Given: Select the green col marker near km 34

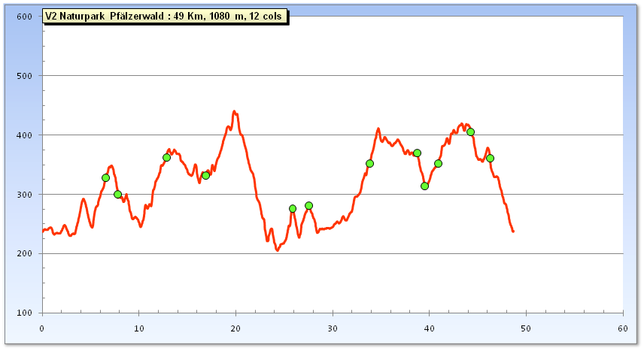Looking at the screenshot, I should coord(369,163).
